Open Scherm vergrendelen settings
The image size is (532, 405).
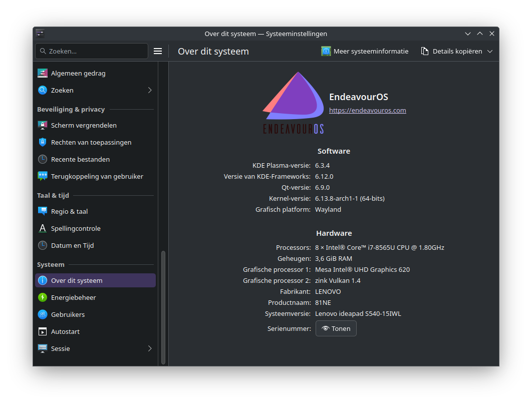[95, 126]
